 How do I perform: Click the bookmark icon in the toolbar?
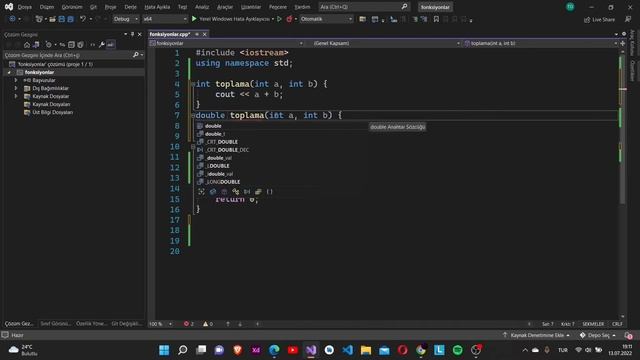436,19
